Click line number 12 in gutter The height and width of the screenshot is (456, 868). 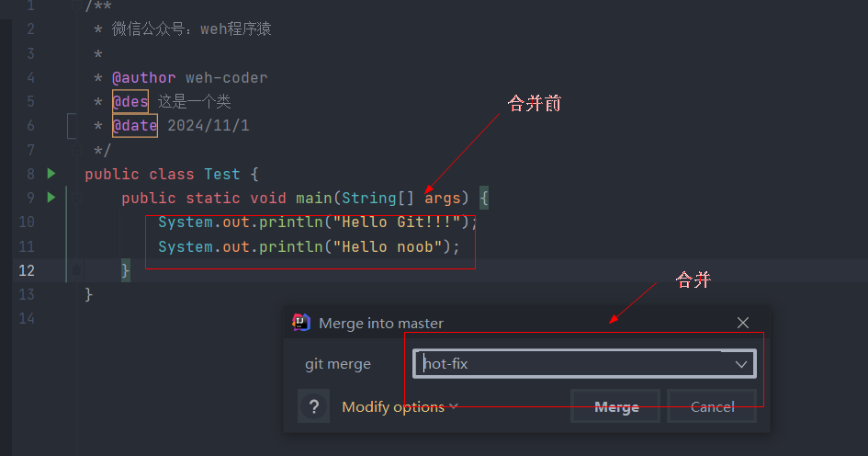(27, 270)
